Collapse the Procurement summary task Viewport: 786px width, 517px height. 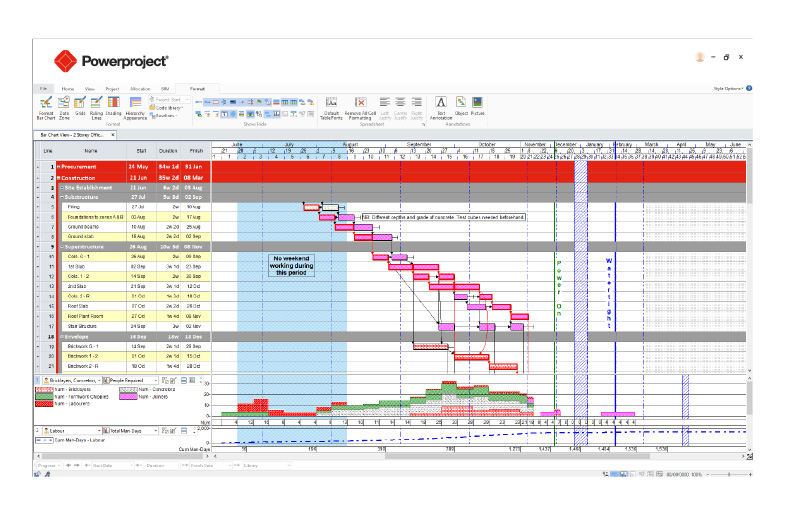pos(59,166)
